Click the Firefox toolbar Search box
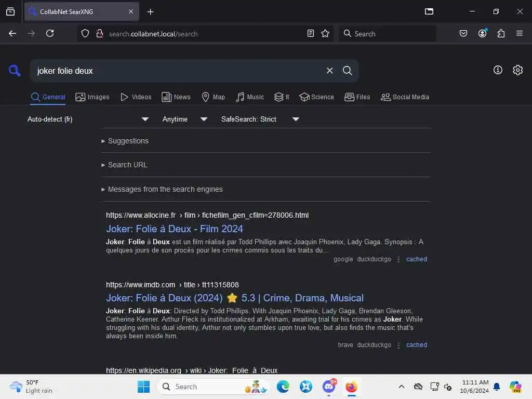The image size is (532, 399). pyautogui.click(x=387, y=34)
